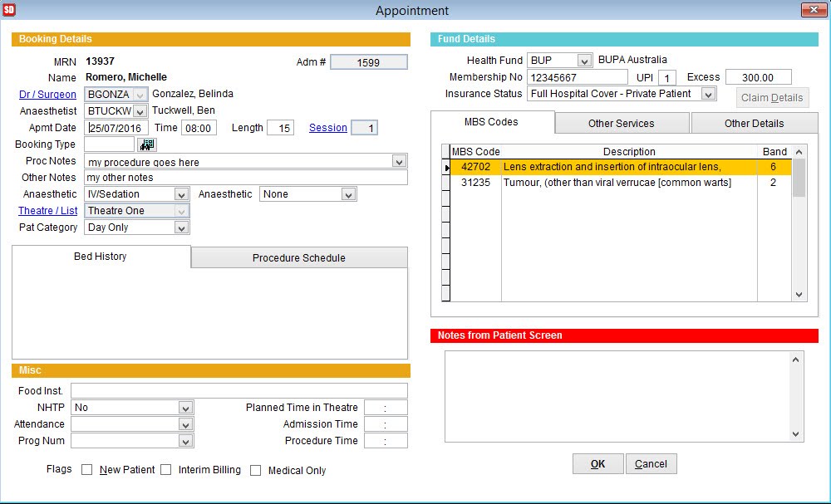Select the Bed History tab

pyautogui.click(x=101, y=257)
